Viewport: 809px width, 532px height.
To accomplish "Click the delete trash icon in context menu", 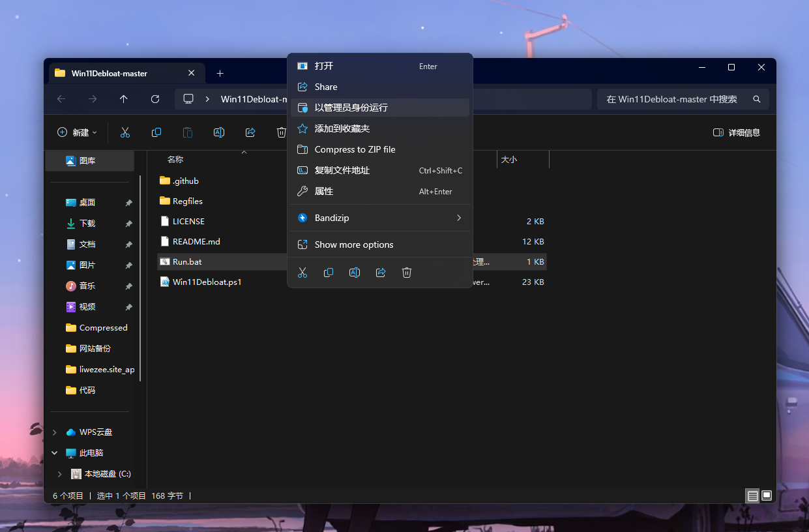I will point(407,273).
